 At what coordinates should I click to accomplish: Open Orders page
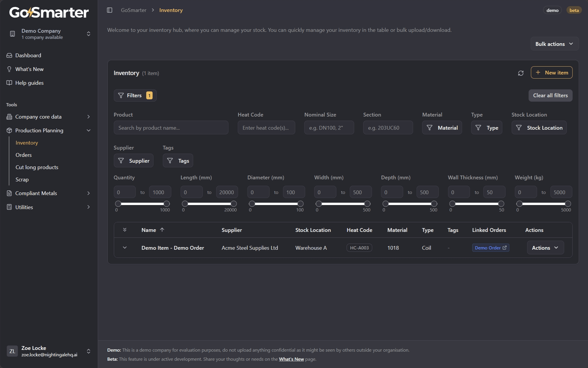(24, 155)
